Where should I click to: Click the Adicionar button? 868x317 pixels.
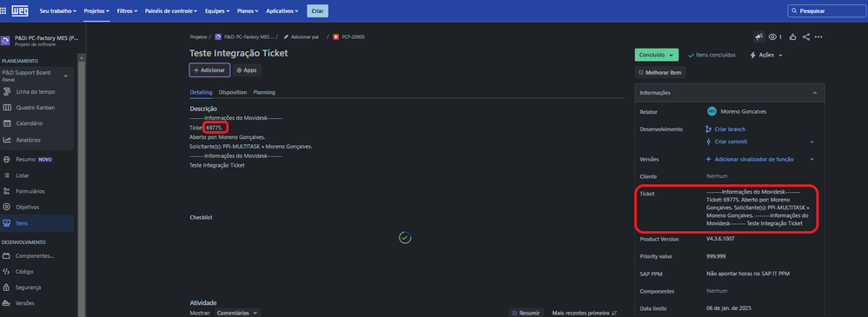[x=209, y=70]
